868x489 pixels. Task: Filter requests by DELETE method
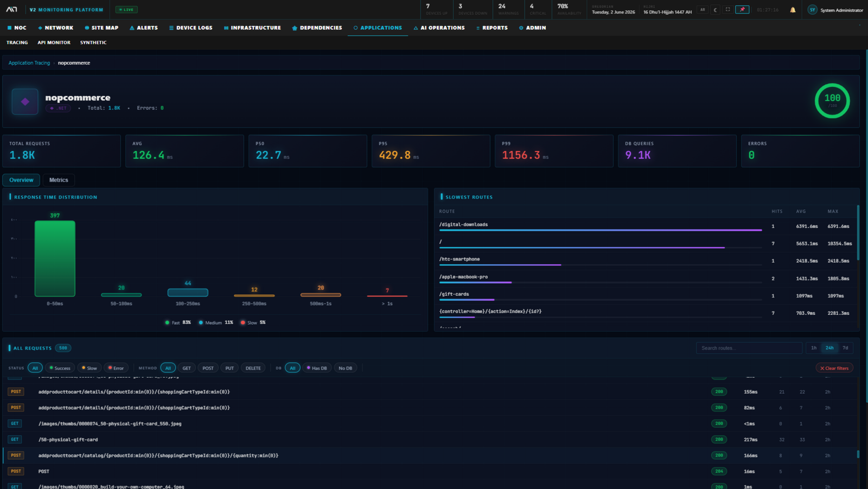point(253,368)
